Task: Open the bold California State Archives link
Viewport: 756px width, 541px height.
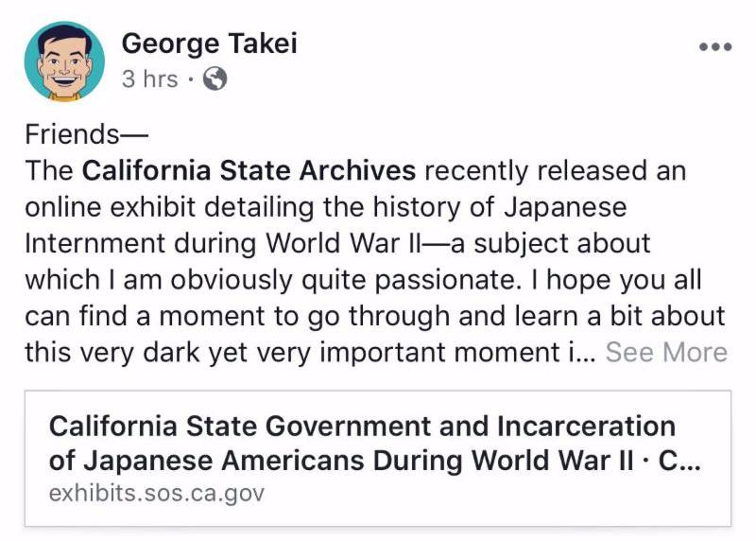Action: (249, 171)
